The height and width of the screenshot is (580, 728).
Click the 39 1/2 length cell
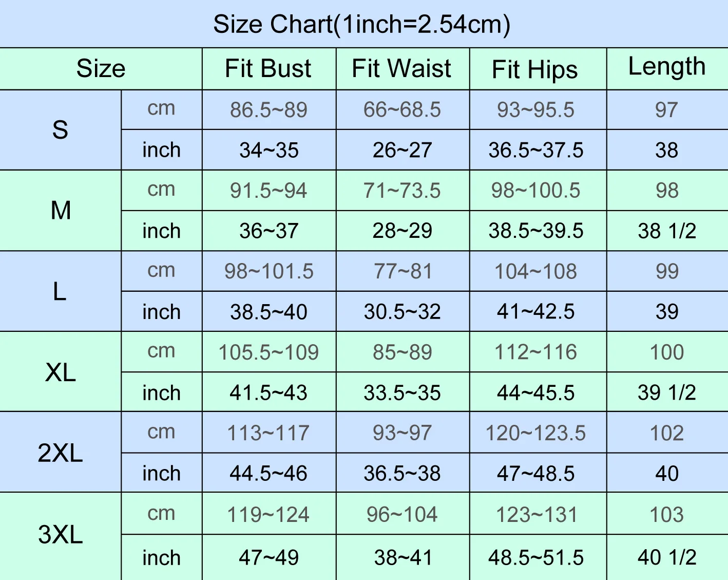coord(667,393)
